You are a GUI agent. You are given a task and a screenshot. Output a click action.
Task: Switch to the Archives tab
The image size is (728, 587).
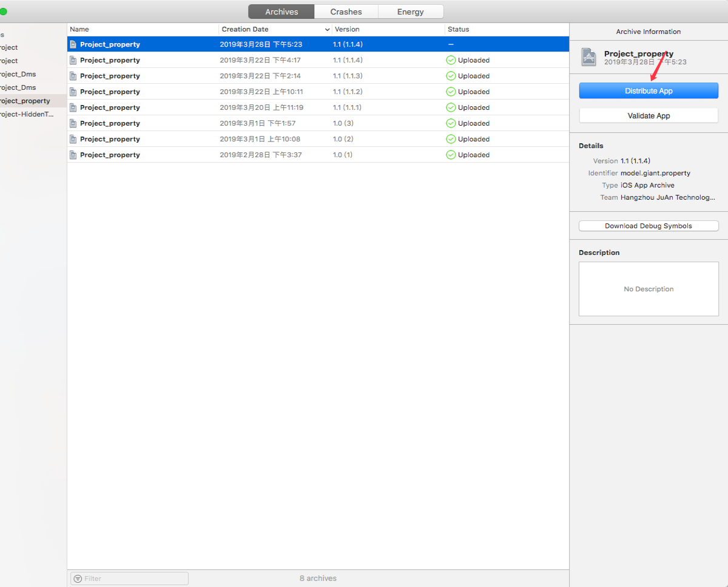[281, 12]
